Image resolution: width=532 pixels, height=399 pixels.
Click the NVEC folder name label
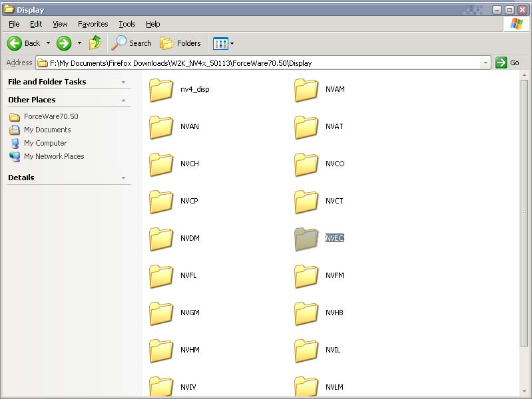tap(335, 238)
